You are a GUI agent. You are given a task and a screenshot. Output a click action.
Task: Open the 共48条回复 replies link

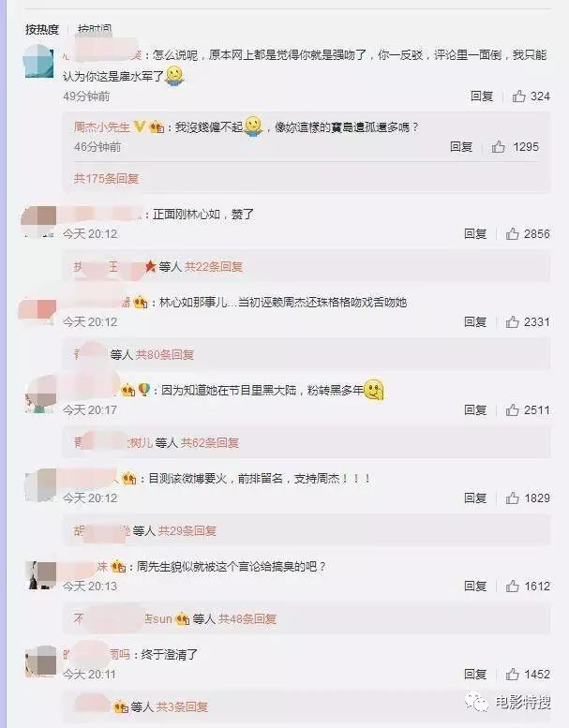(x=247, y=619)
